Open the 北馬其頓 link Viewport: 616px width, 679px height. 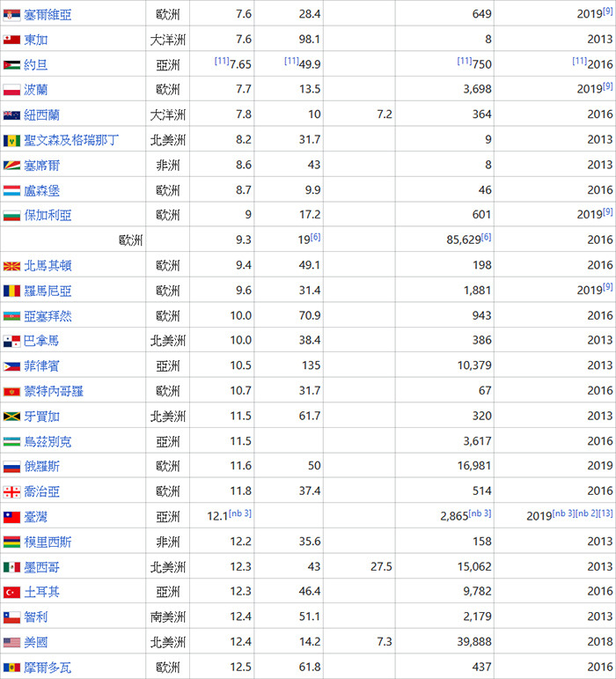coord(48,266)
